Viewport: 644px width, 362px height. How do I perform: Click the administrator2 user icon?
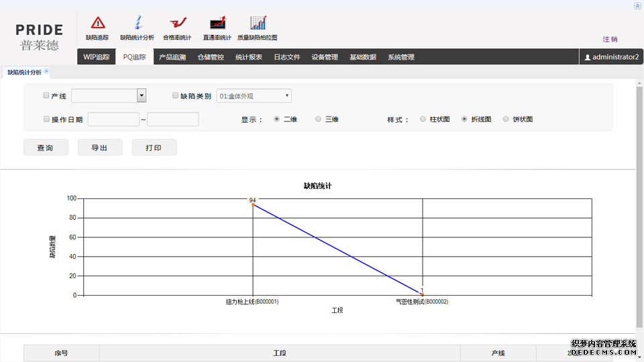[x=588, y=58]
